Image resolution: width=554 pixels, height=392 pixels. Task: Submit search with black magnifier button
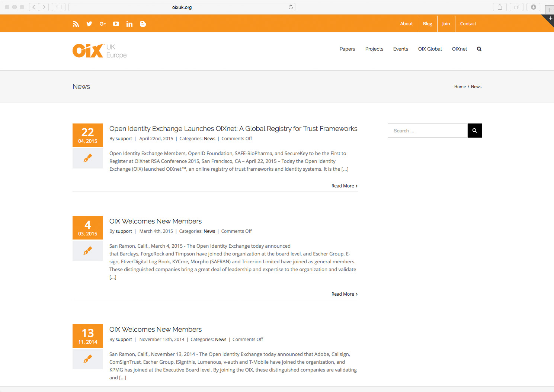475,131
